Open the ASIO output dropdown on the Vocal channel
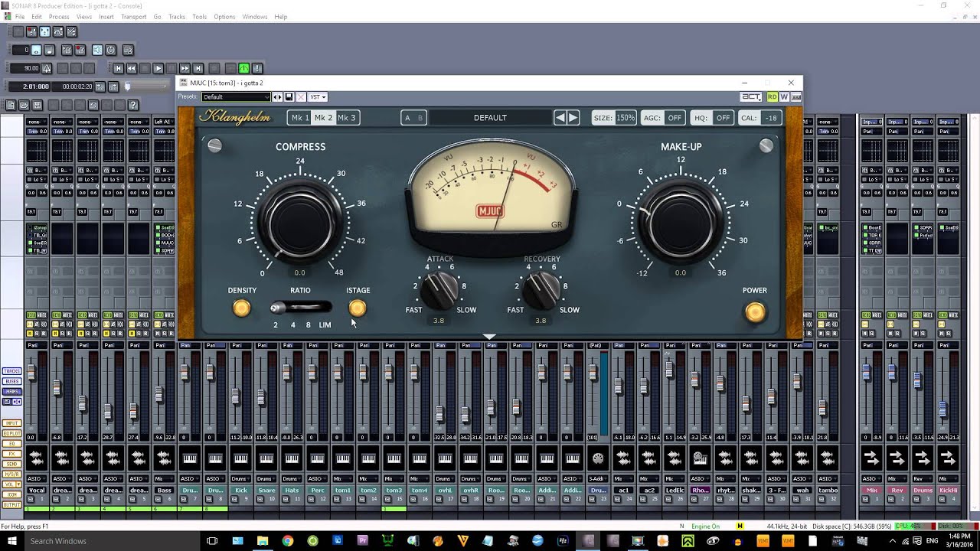This screenshot has height=551, width=980. 37,479
